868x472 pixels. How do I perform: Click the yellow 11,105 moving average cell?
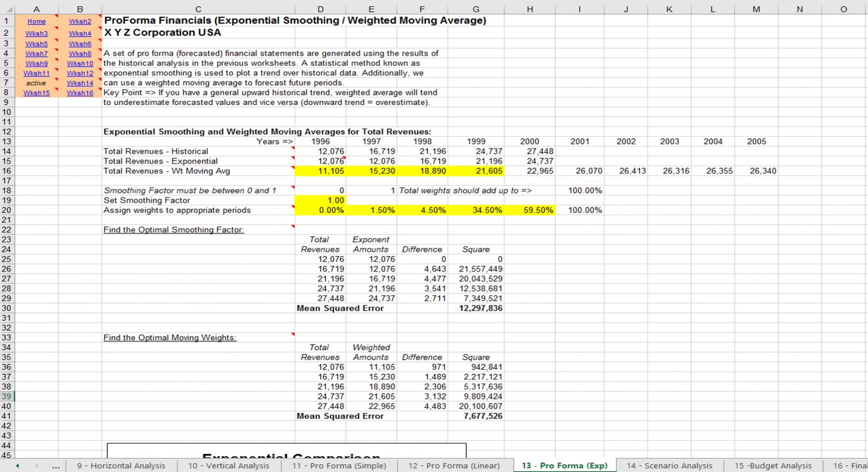pyautogui.click(x=321, y=171)
